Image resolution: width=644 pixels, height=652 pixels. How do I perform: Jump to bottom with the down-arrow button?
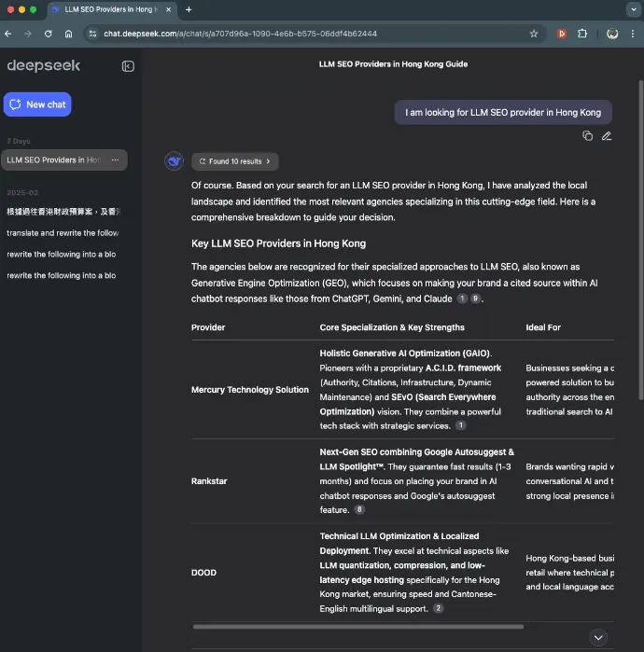pos(598,637)
